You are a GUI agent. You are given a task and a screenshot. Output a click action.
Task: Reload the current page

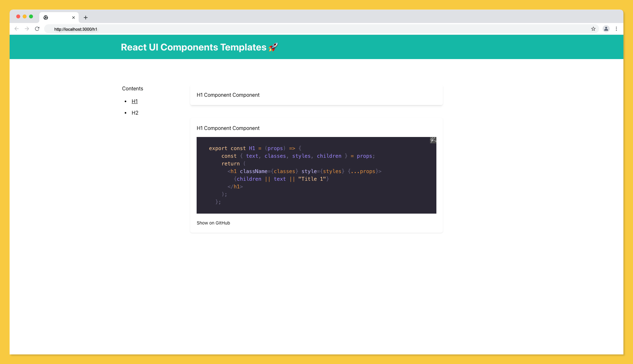click(x=37, y=29)
